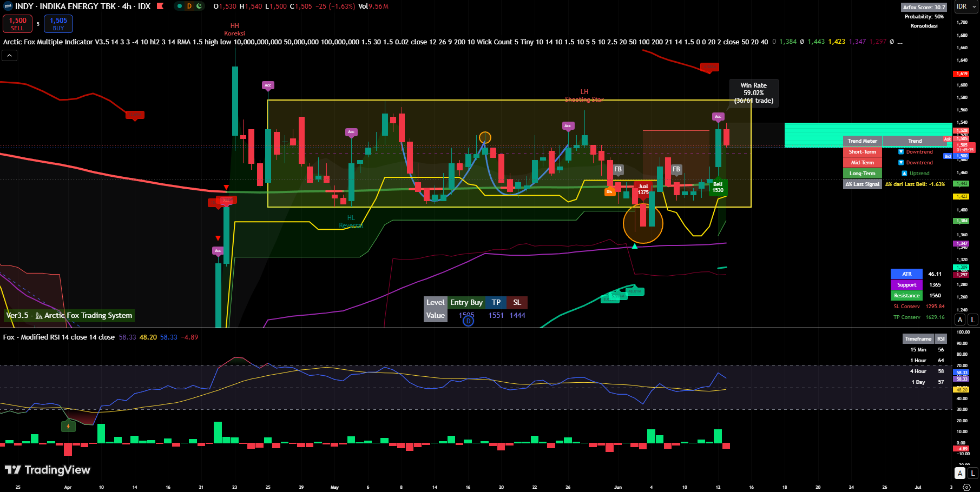This screenshot has width=980, height=492.
Task: Click the green moon session icon
Action: (x=199, y=6)
